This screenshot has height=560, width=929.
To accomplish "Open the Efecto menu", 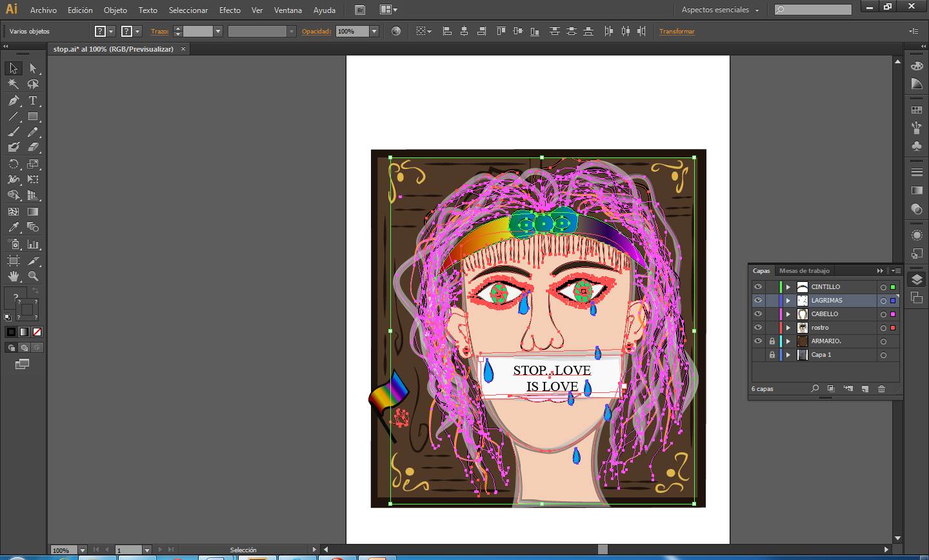I will pos(230,10).
